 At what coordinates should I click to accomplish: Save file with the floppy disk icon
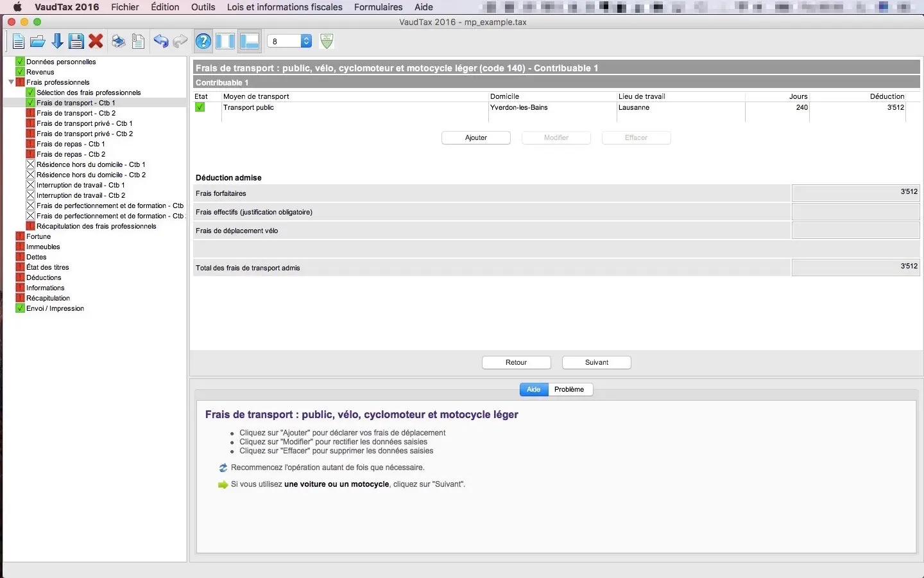click(76, 42)
